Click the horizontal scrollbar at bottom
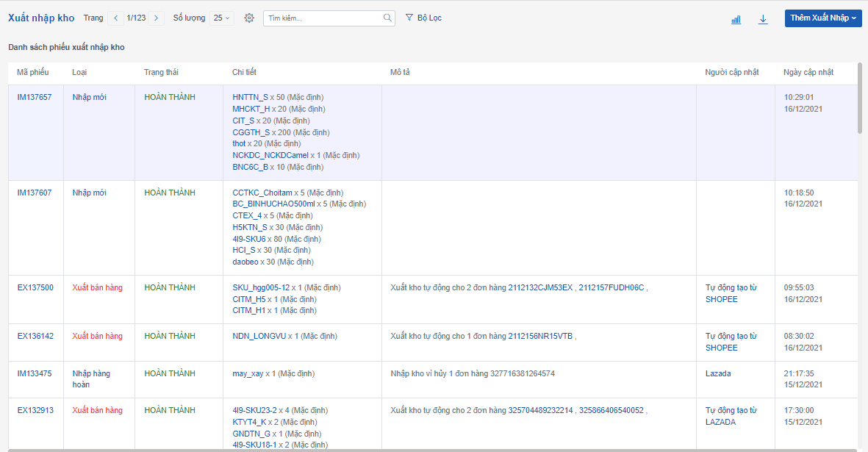The image size is (868, 452). pos(434,450)
